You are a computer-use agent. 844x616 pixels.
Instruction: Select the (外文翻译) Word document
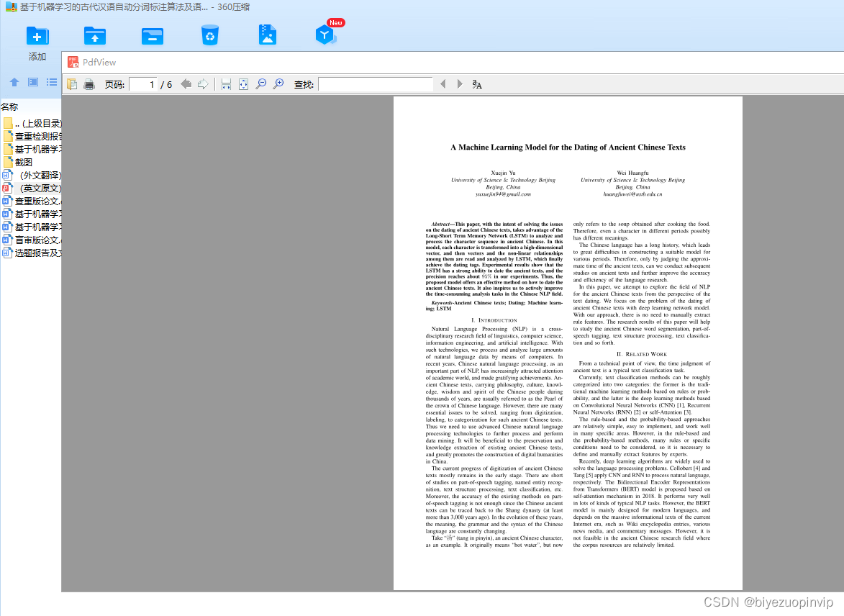32,175
